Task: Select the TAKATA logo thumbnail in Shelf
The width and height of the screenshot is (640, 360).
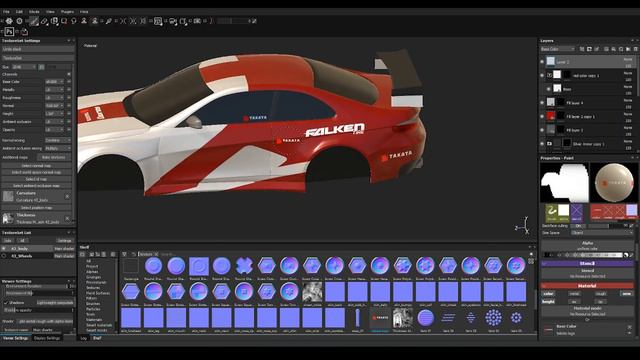Action: [380, 318]
